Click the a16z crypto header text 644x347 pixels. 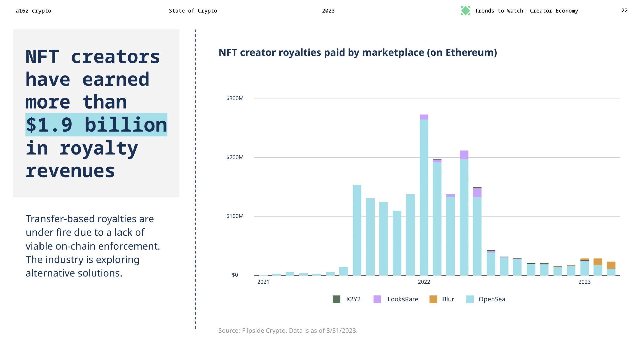[x=33, y=11]
